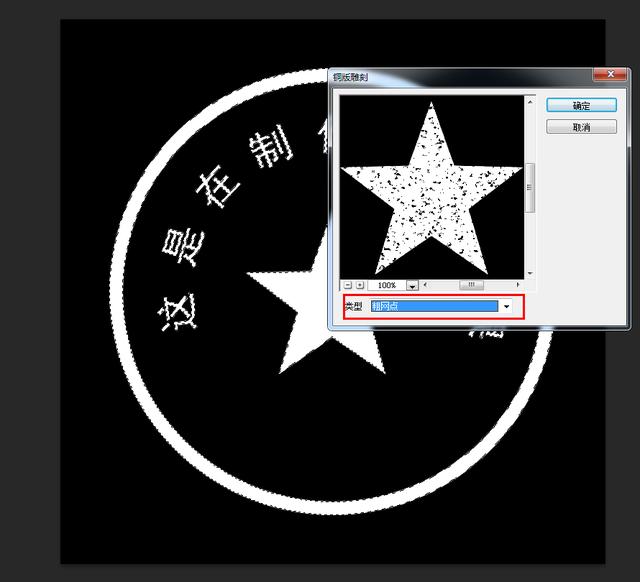Click preview vertical scrollbar down arrow
Viewport: 640px width, 582px height.
(530, 273)
